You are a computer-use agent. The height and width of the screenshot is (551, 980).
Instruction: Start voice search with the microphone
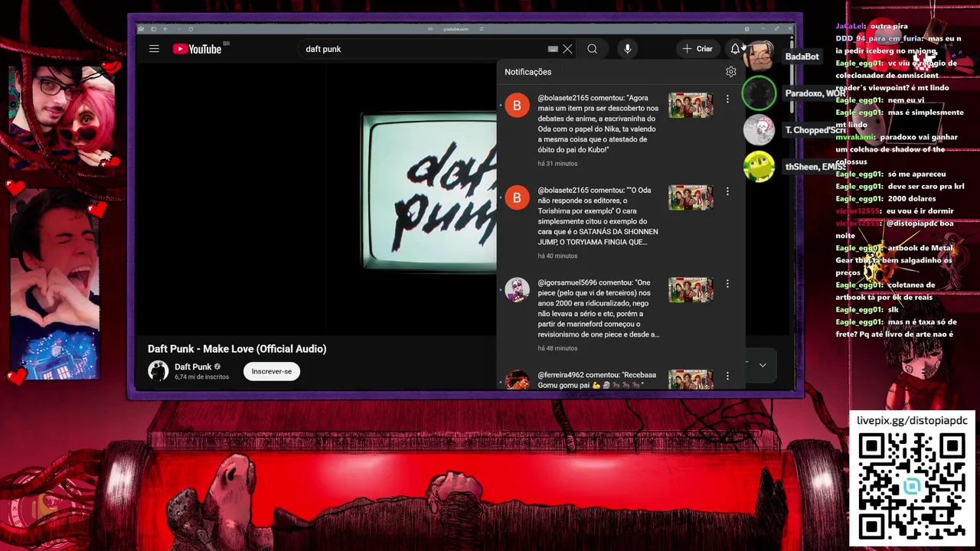627,49
